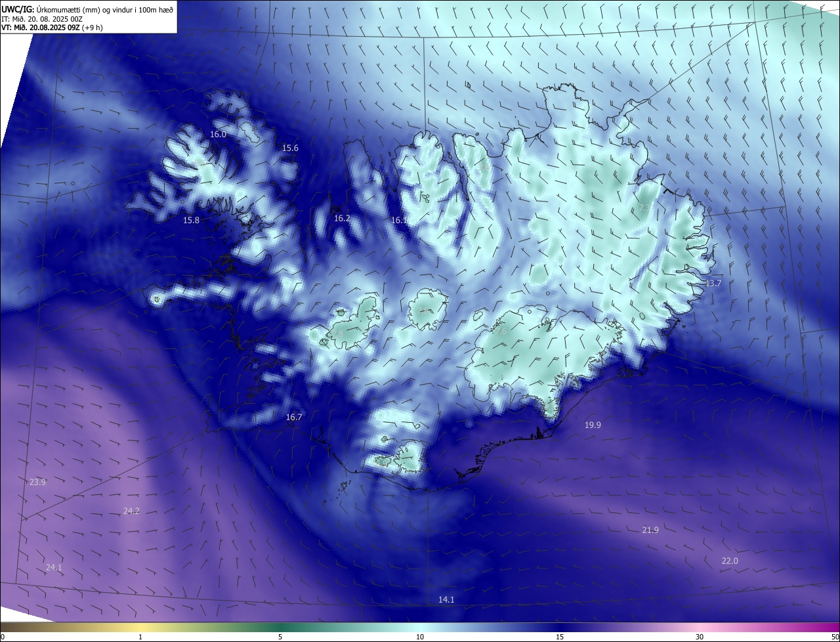Click the faint 7.3 value in east Iceland
Image resolution: width=840 pixels, height=642 pixels.
pyautogui.click(x=644, y=208)
